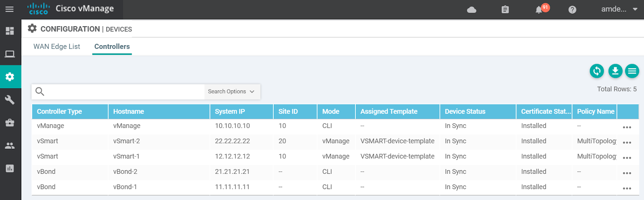Select the Controllers tab
Viewport: 644px width, 200px height.
tap(112, 46)
